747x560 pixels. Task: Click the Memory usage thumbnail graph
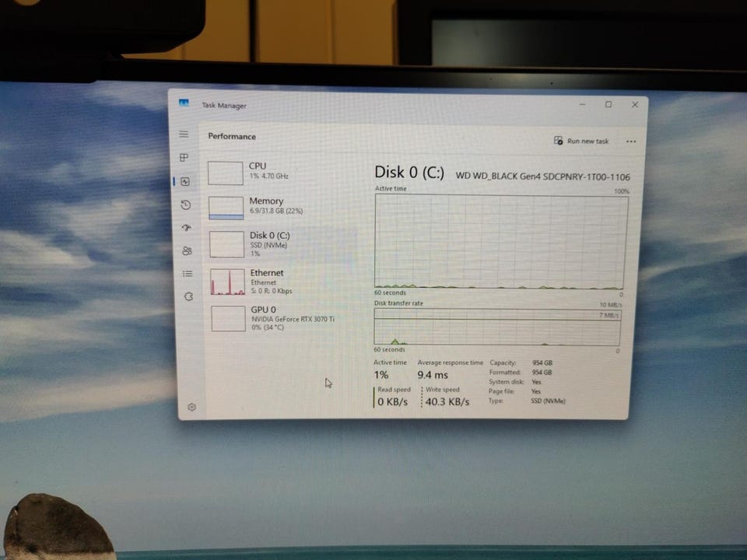[226, 208]
